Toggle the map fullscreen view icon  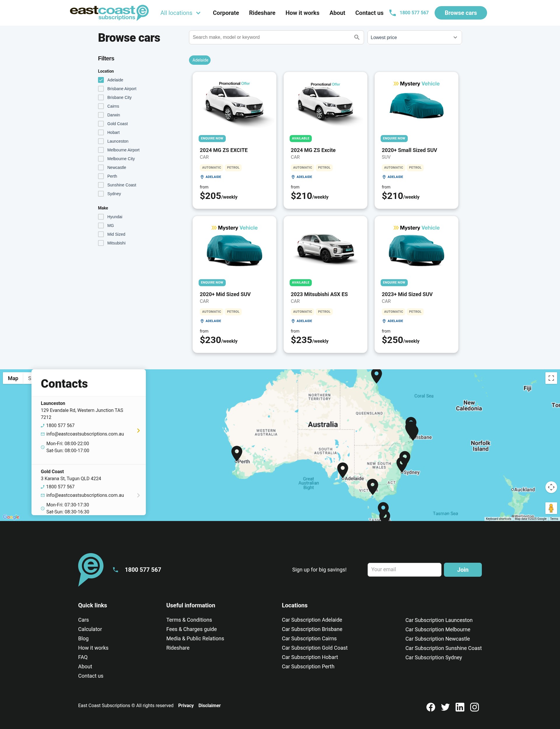click(x=551, y=378)
